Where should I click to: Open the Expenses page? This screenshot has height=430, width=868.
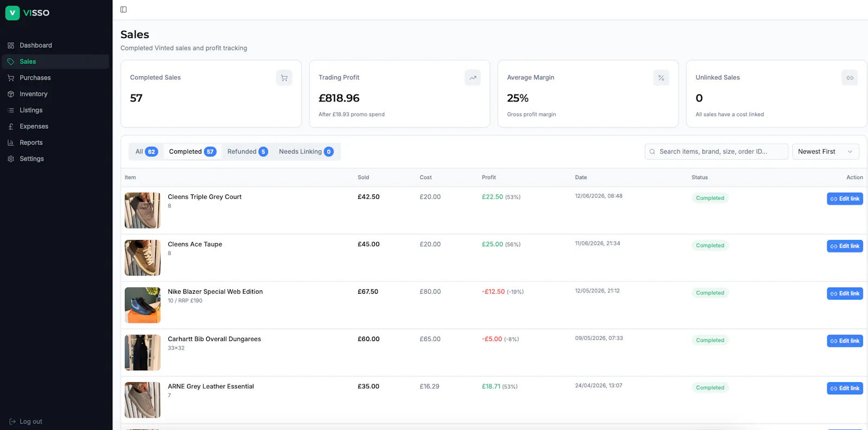pyautogui.click(x=55, y=127)
